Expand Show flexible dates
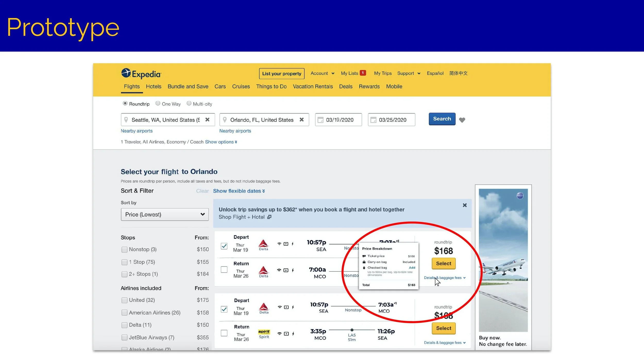Viewport: 644px width, 362px height. [x=239, y=191]
